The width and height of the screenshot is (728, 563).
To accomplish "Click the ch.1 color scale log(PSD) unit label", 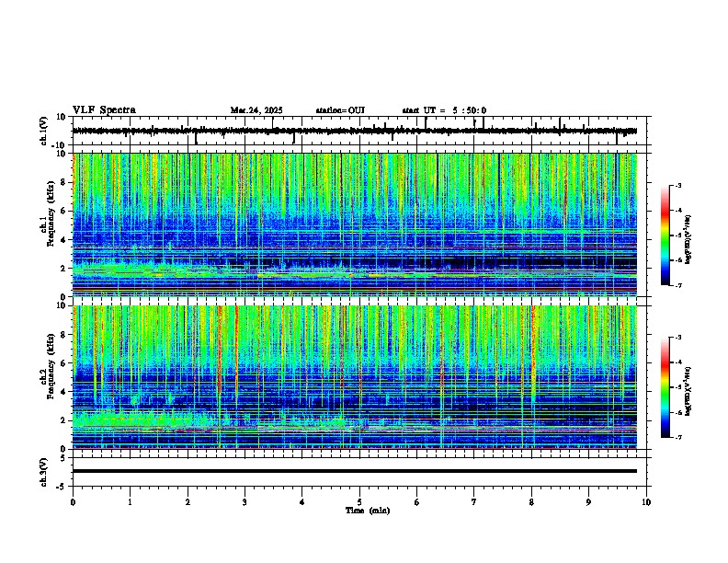I will coord(688,239).
